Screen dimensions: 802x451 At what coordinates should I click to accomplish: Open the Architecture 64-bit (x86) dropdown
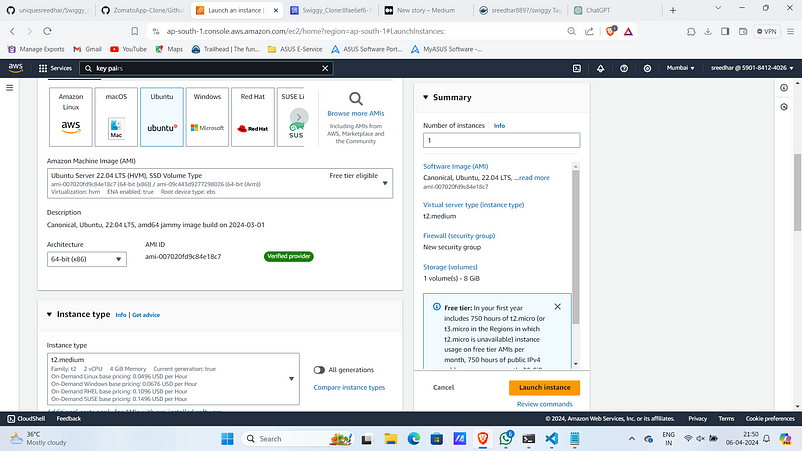(x=86, y=259)
